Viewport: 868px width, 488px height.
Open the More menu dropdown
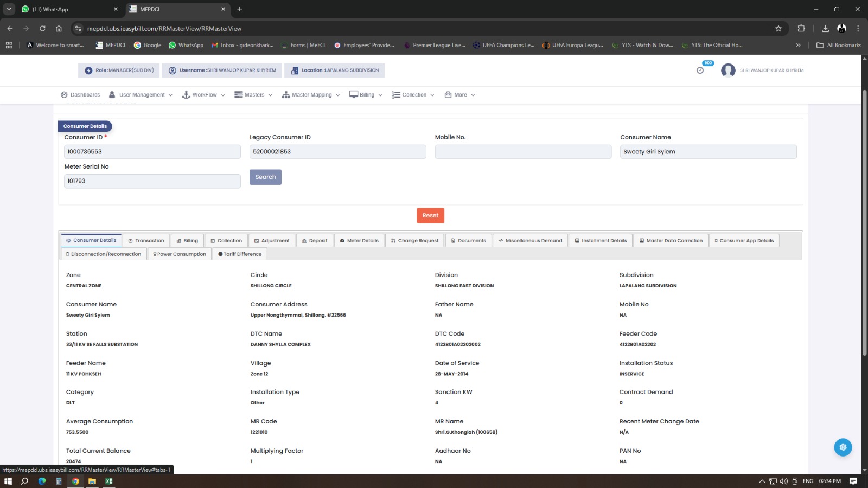tap(460, 95)
